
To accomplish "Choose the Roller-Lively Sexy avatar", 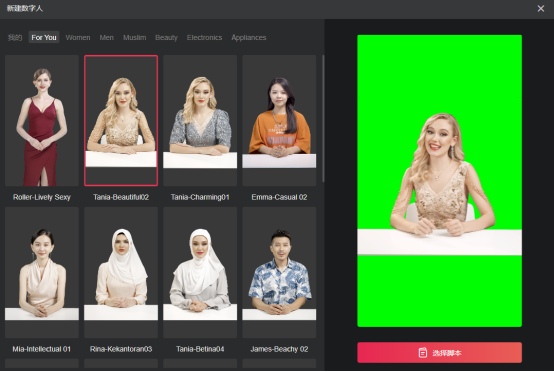I will tap(42, 120).
